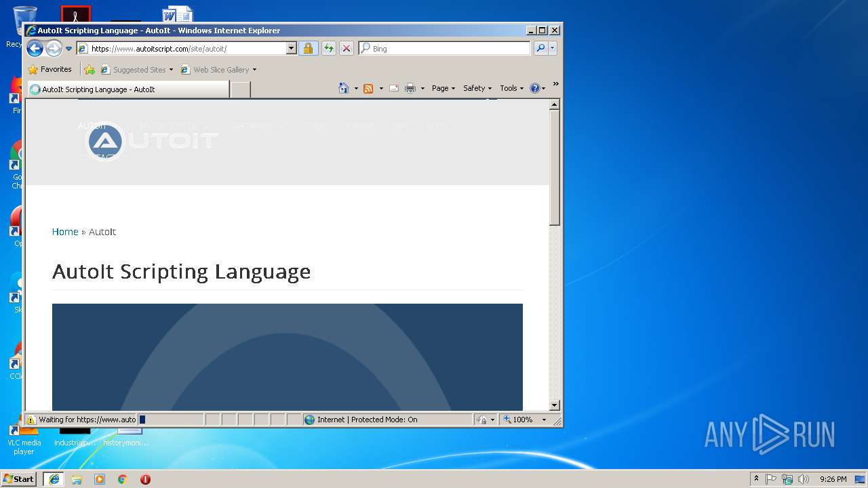Click the status bar warning icon
This screenshot has width=868, height=488.
(x=31, y=420)
